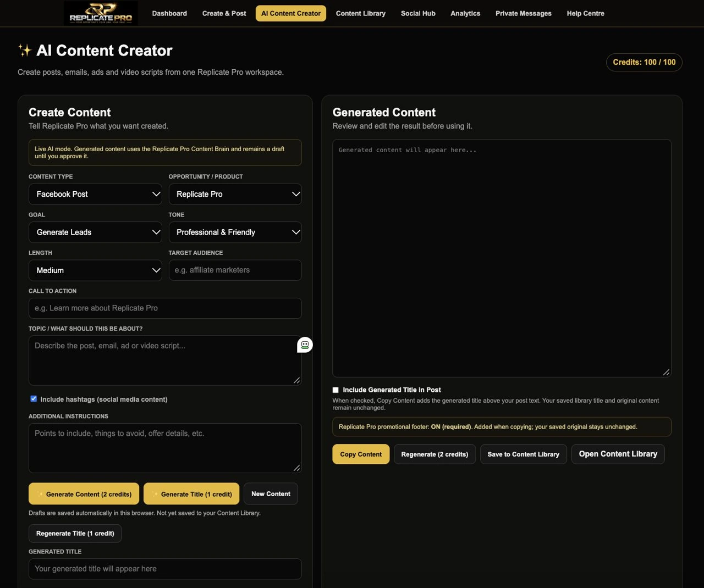
Task: Click the Additional Instructions resize handle
Action: [x=297, y=468]
